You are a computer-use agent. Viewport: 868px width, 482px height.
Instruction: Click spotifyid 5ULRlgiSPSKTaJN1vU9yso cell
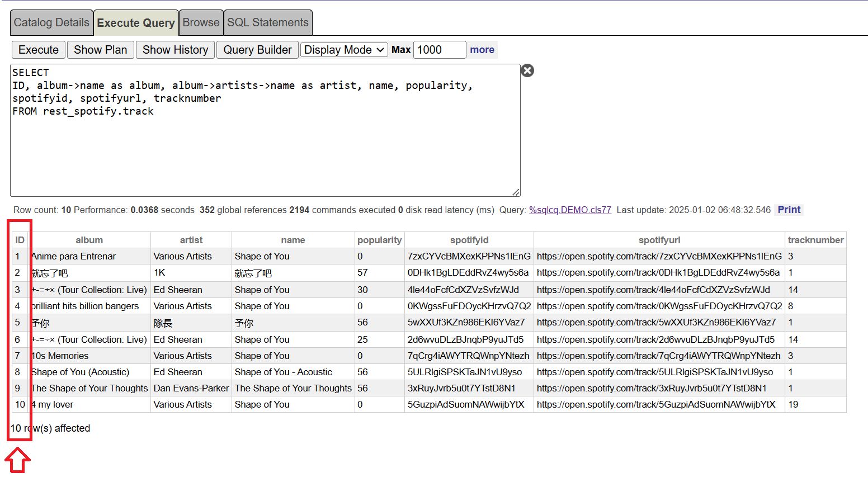469,372
